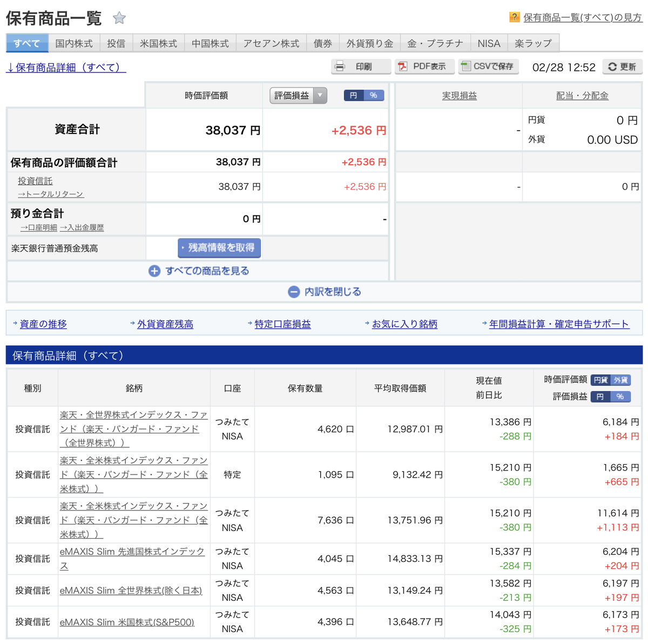Viewport: 648px width, 644px height.
Task: Open the お気に入り銘柄 link
Action: point(404,324)
